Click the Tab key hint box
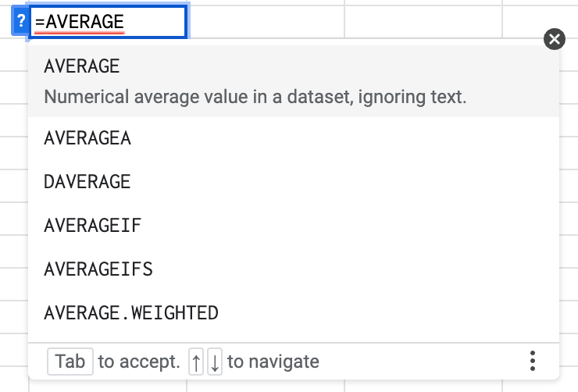The height and width of the screenshot is (392, 578). pyautogui.click(x=70, y=362)
